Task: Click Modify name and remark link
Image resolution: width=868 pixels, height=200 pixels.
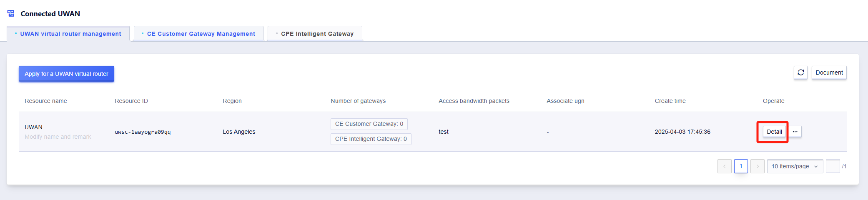Action: 58,137
